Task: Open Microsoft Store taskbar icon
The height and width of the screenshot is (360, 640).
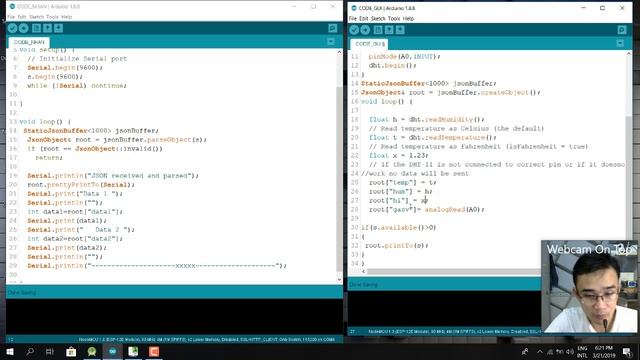Action: click(71, 351)
